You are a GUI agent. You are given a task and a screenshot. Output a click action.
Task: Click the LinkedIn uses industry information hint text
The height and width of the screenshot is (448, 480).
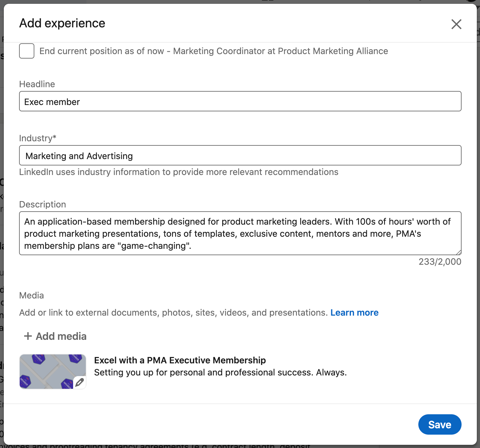[x=179, y=172]
